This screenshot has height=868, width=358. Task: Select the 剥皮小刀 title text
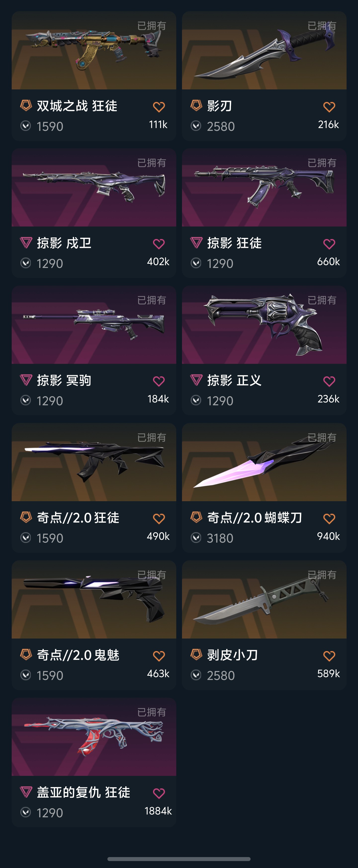232,655
